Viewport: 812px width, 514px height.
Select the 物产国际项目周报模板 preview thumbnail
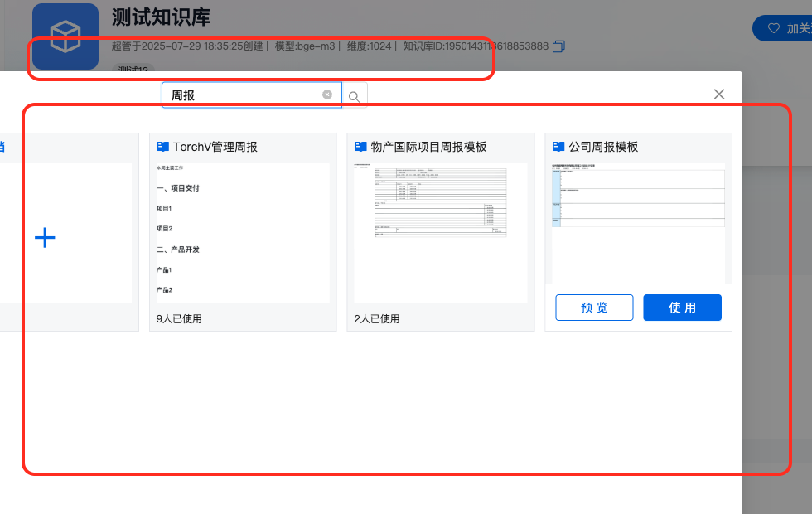[x=440, y=233]
